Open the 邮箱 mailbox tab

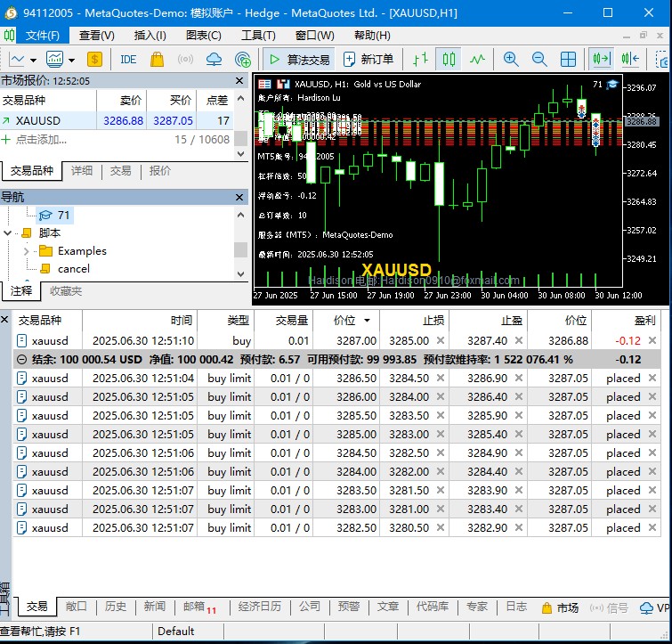198,607
